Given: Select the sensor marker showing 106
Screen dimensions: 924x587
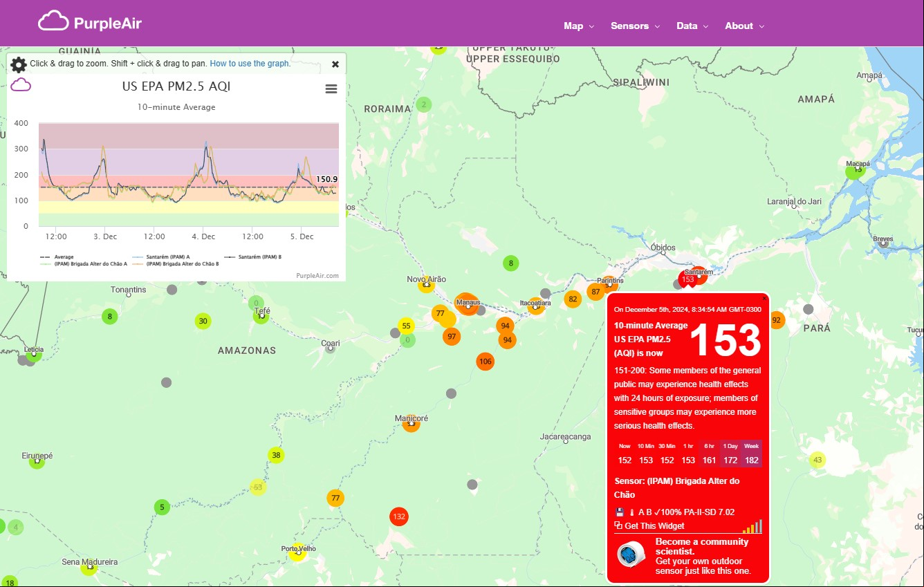Looking at the screenshot, I should click(x=486, y=361).
